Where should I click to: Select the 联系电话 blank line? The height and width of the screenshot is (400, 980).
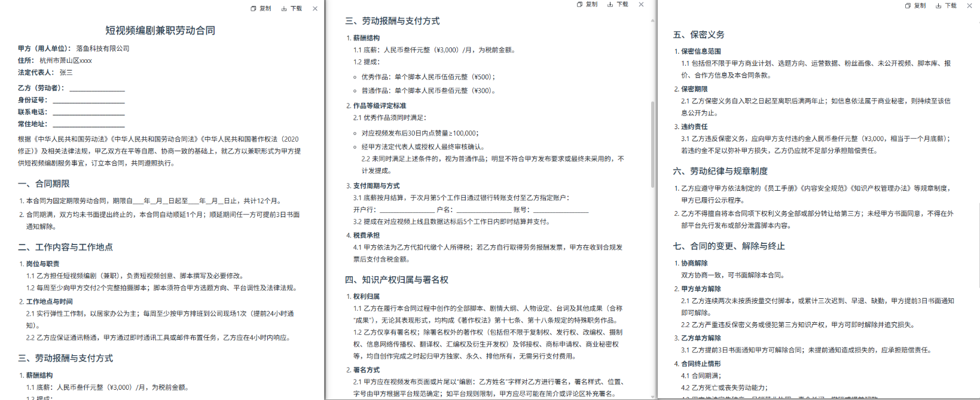point(88,112)
